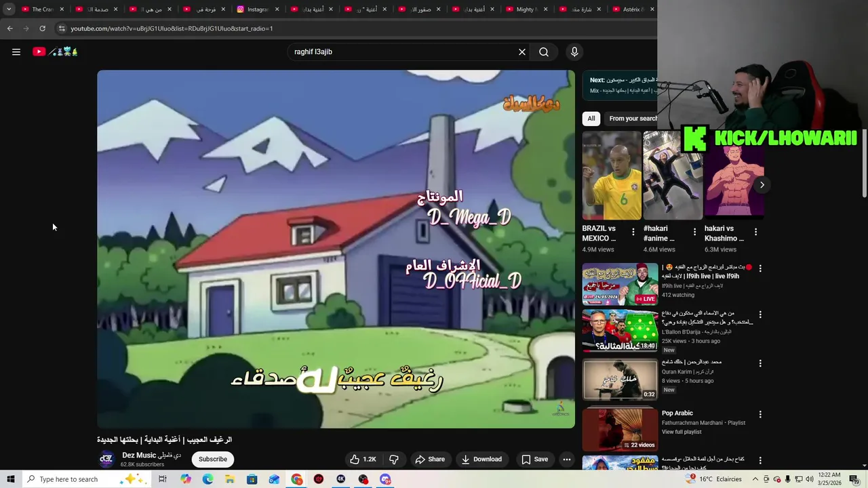
Task: Open Microsoft Edge from taskbar
Action: [x=208, y=479]
